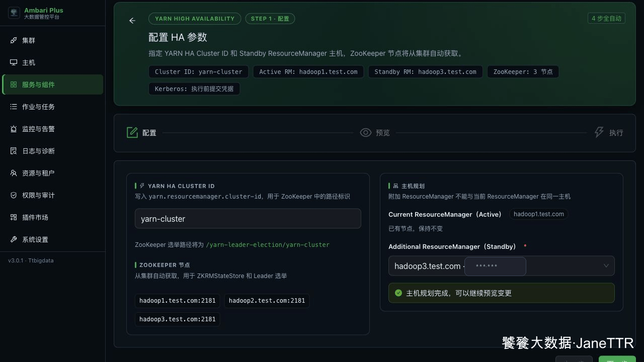
Task: Click the 集群 sidebar icon
Action: (x=14, y=40)
